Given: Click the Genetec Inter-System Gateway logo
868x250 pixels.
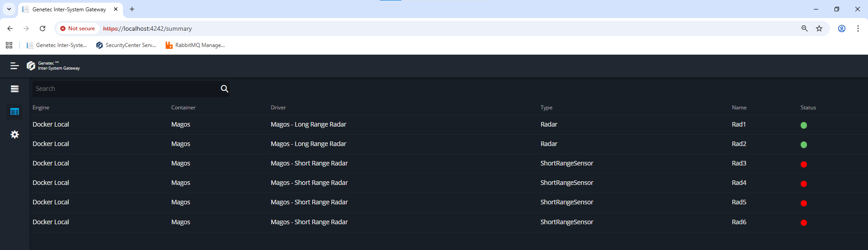Looking at the screenshot, I should coord(53,66).
